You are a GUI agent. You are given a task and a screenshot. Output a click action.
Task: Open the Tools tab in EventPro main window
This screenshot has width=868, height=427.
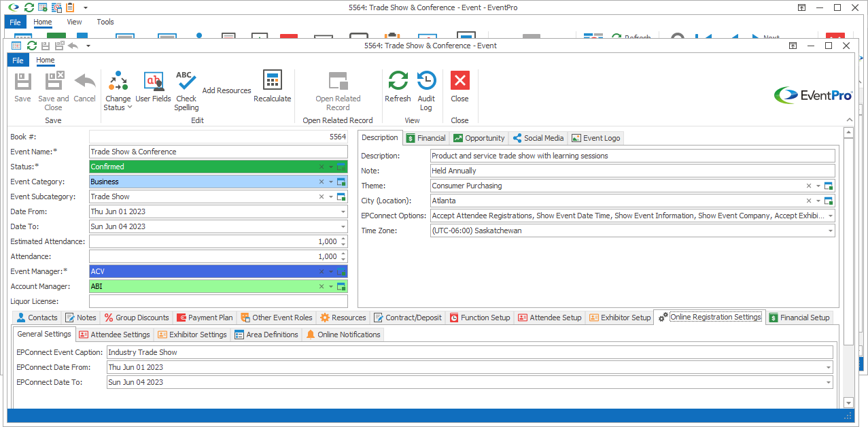pyautogui.click(x=105, y=22)
